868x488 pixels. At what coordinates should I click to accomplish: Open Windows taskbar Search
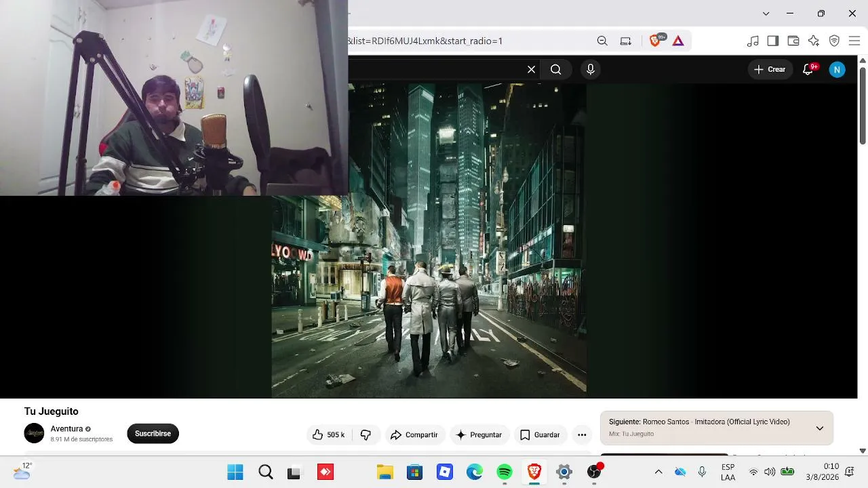point(266,472)
